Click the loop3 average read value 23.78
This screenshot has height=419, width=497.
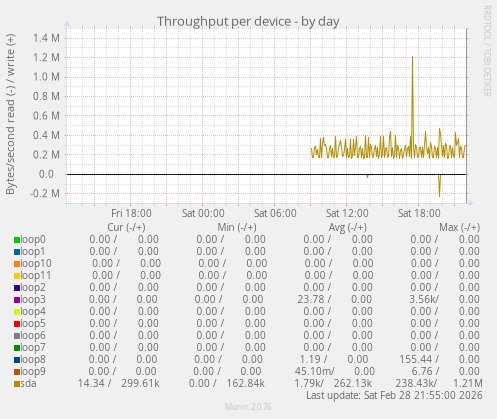click(x=311, y=299)
